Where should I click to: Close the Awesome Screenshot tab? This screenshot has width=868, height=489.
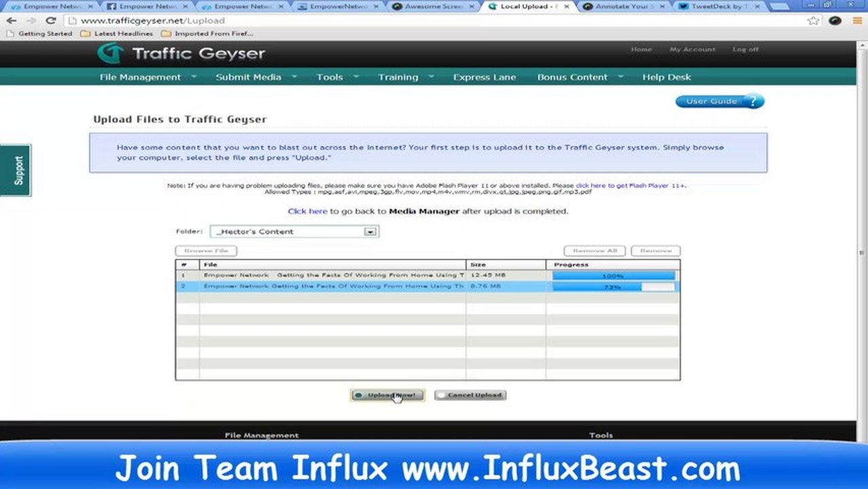471,6
